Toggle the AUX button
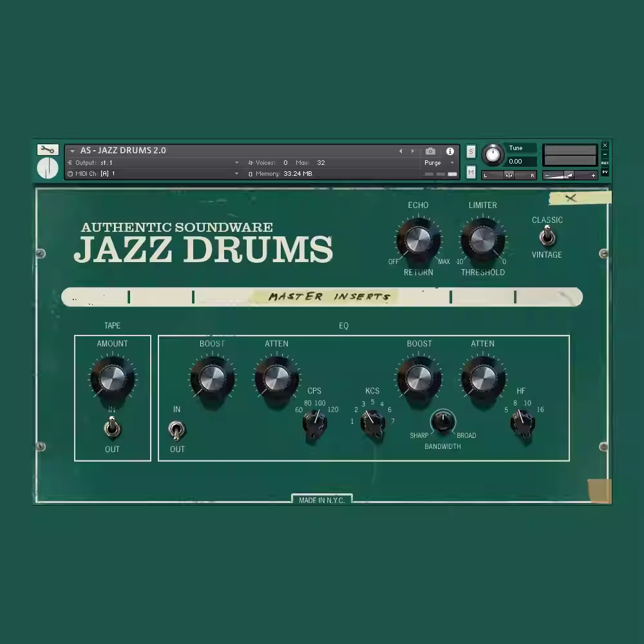Viewport: 644px width, 644px height. pyautogui.click(x=605, y=163)
